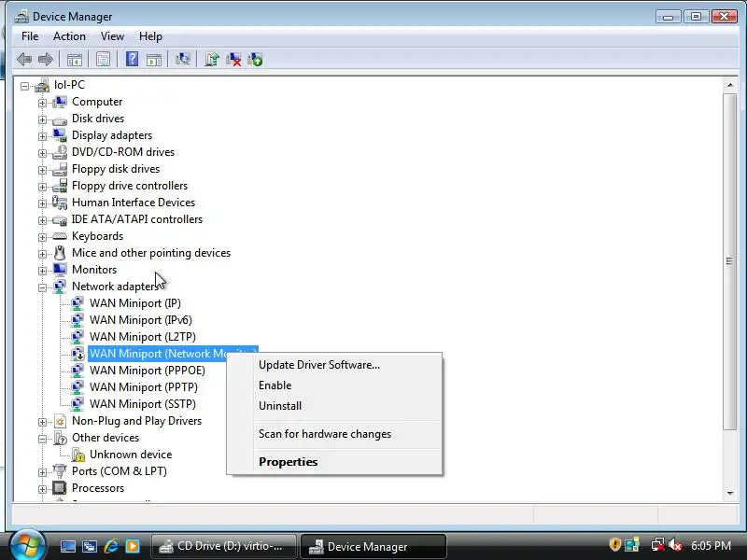Click the Device Manager taskbar button
This screenshot has width=747, height=560.
373,546
